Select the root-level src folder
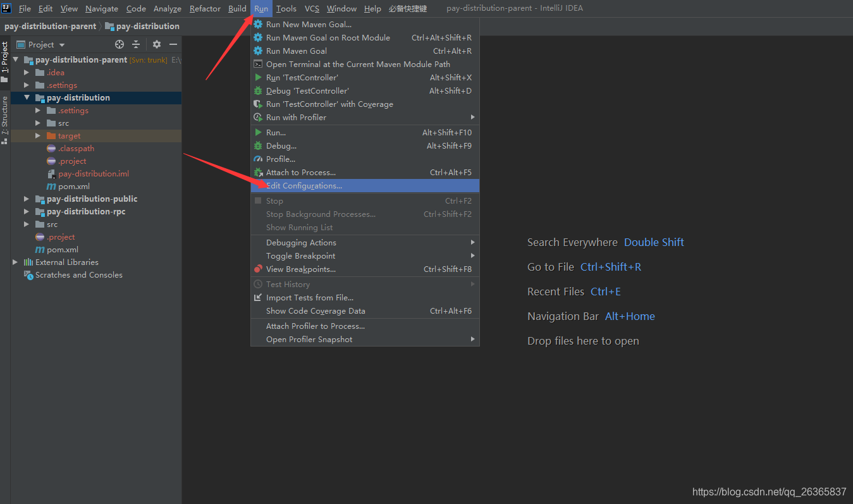 pyautogui.click(x=52, y=224)
